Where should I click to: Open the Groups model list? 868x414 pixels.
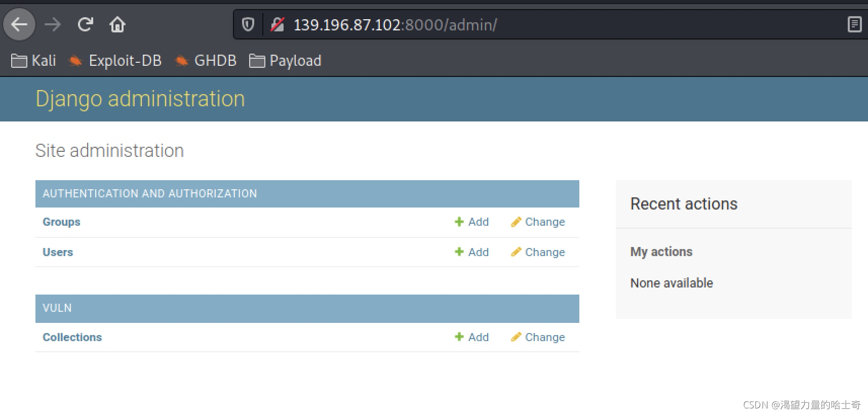click(x=61, y=222)
